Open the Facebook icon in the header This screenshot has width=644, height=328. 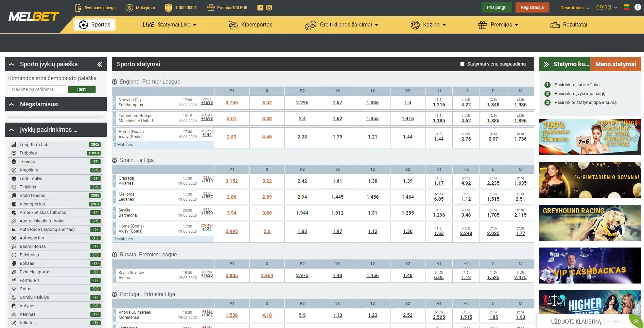(260, 7)
